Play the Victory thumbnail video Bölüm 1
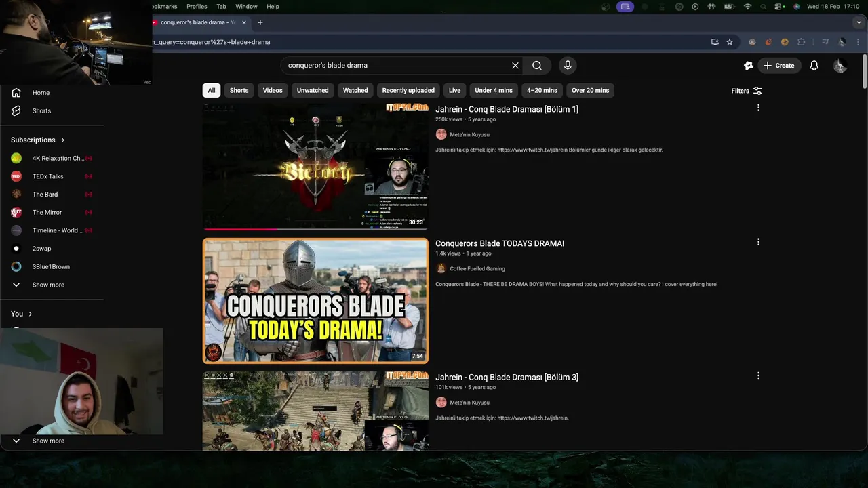The image size is (868, 488). [315, 167]
